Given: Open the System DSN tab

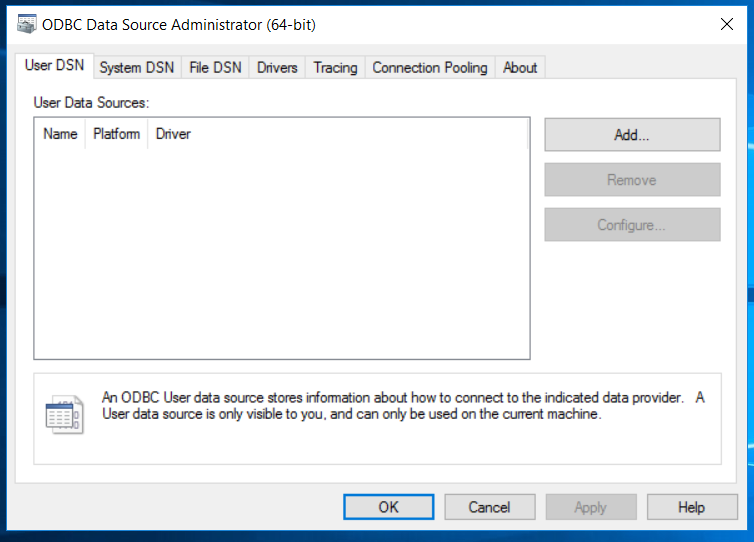Looking at the screenshot, I should tap(137, 68).
